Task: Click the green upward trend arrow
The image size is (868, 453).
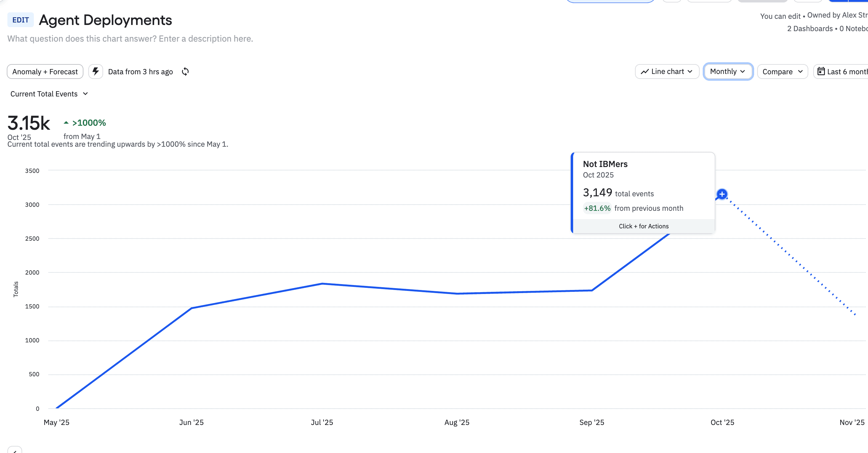Action: pyautogui.click(x=66, y=123)
